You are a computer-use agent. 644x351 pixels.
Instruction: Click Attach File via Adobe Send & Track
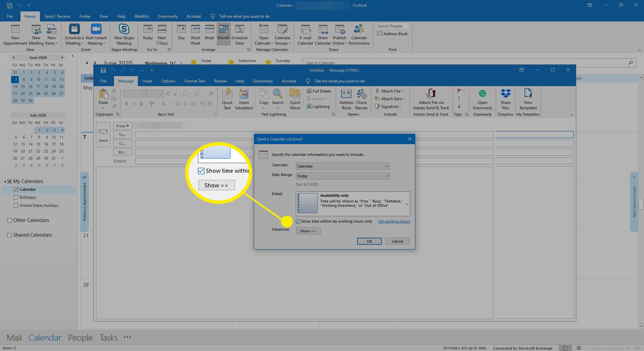click(431, 99)
